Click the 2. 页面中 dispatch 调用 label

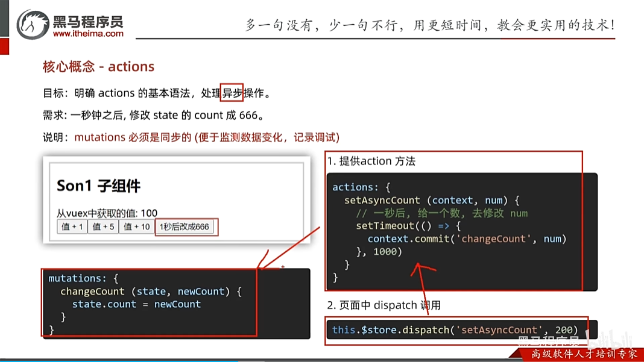tap(384, 305)
